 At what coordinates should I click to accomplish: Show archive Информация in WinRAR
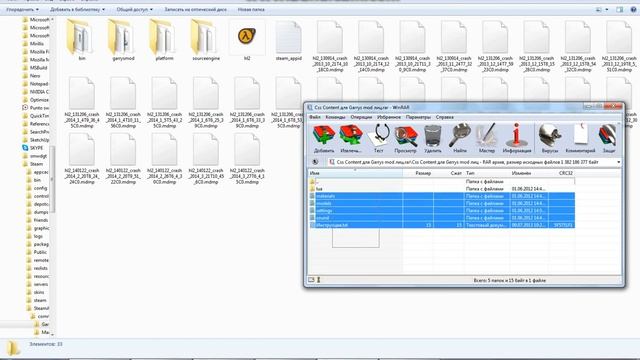[x=517, y=139]
